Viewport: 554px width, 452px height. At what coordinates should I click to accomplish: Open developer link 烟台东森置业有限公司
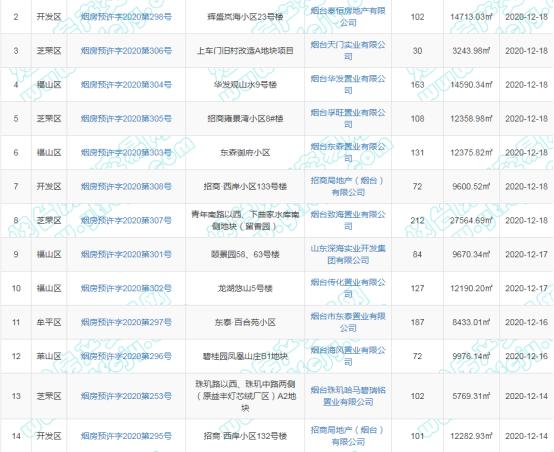[348, 153]
